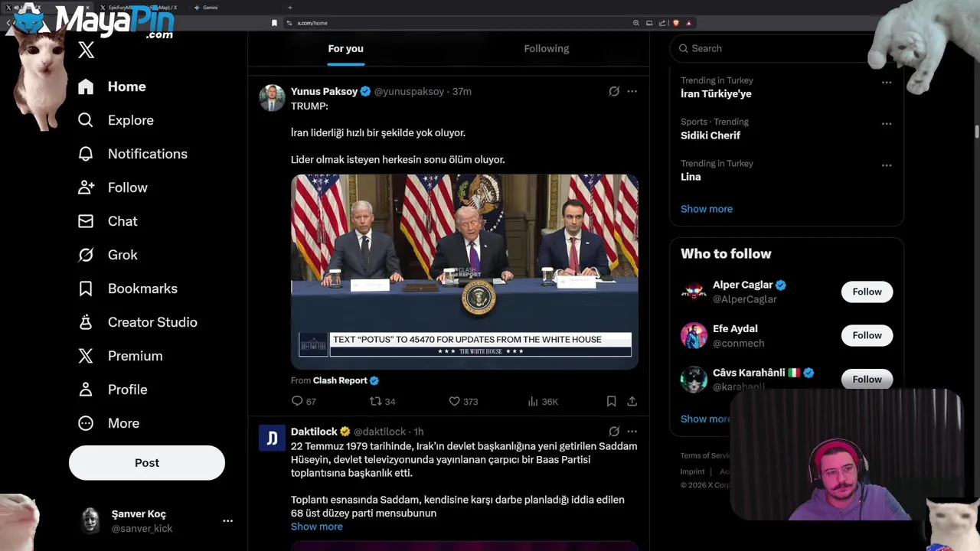Click the browser share icon
This screenshot has height=551, width=980.
pyautogui.click(x=662, y=23)
